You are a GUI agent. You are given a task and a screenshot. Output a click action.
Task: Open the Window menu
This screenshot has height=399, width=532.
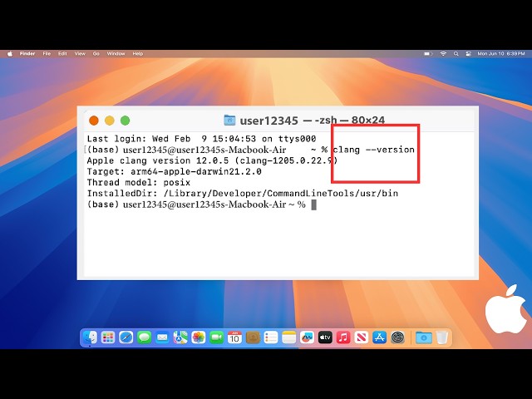116,53
